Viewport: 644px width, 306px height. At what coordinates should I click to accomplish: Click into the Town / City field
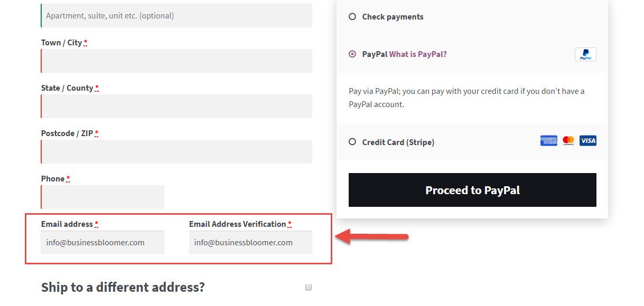(176, 61)
